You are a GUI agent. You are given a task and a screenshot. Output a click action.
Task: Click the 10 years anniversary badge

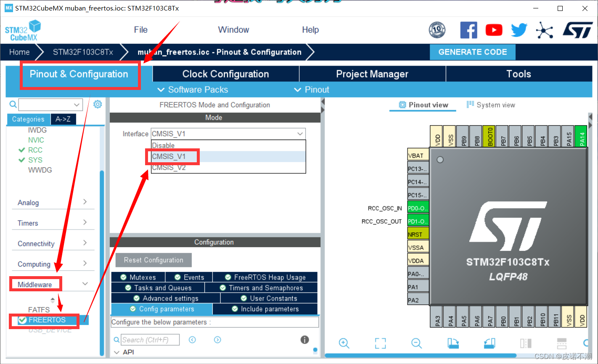[x=437, y=30]
